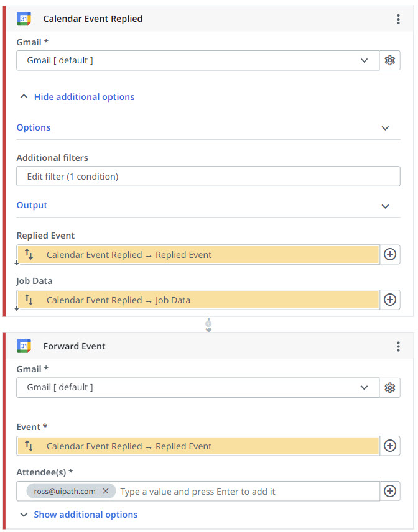
Task: Click the gear icon beside Forward Event's Gmail connection
Action: click(x=390, y=387)
